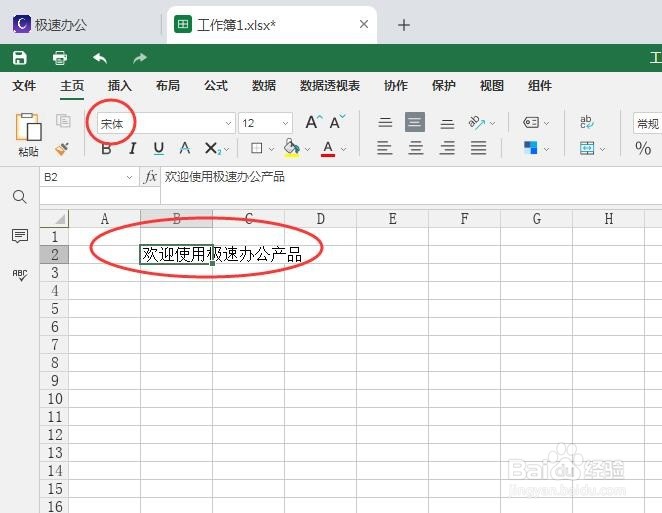Toggle middle vertical alignment
This screenshot has width=662, height=513.
click(x=415, y=122)
